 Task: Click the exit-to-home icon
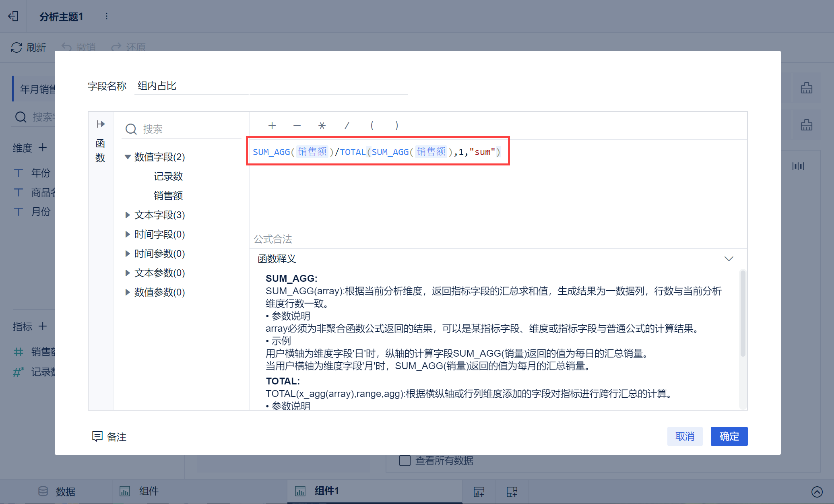tap(13, 16)
